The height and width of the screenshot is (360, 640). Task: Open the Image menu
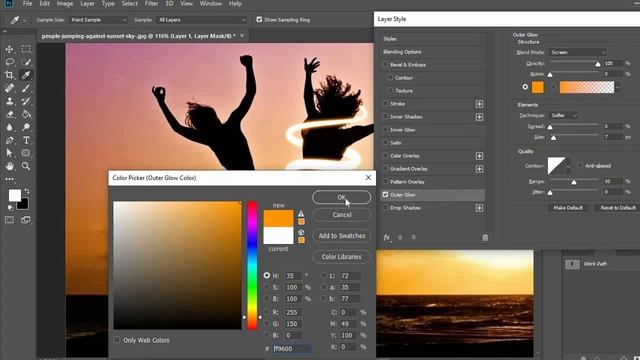point(64,4)
